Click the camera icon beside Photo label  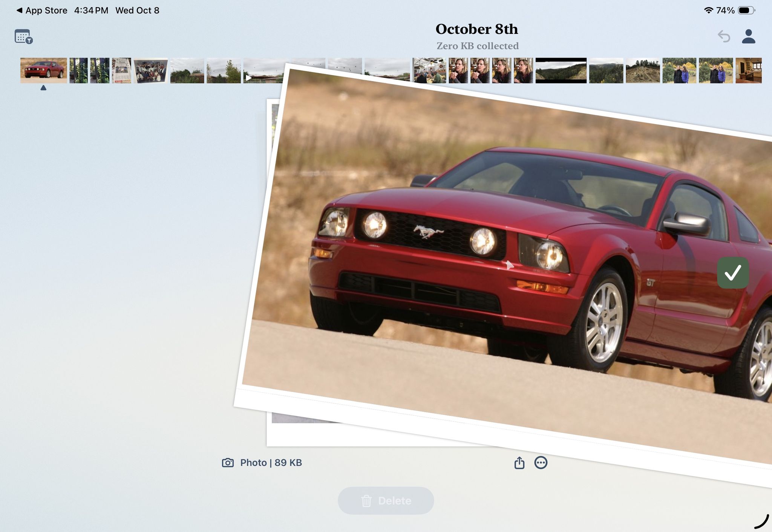pos(228,463)
